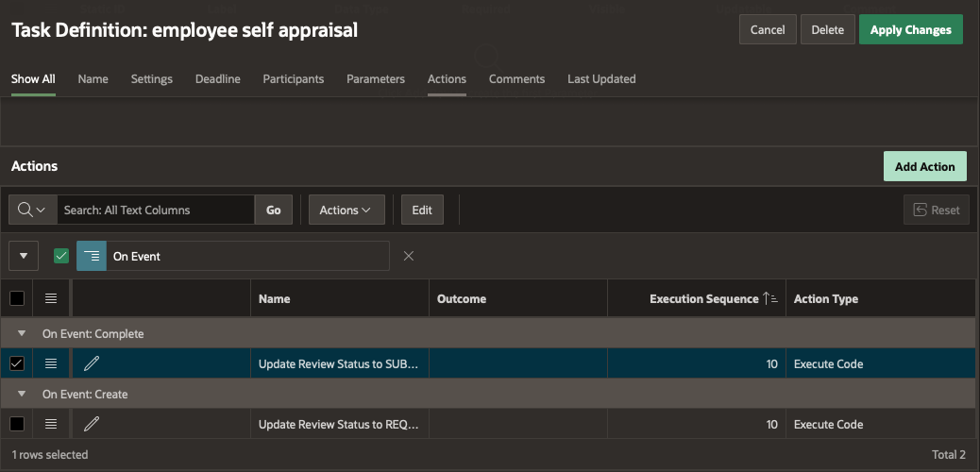Click the Add Action button
980x472 pixels.
click(x=924, y=166)
